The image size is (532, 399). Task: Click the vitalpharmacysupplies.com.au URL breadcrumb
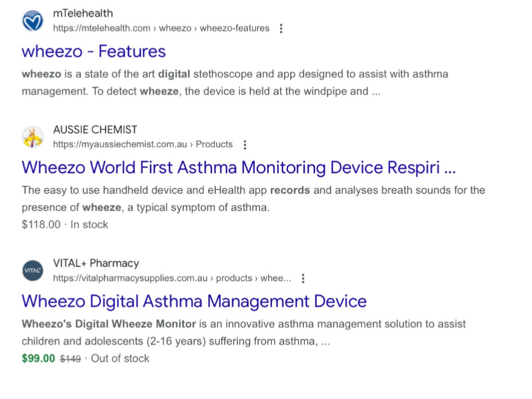[172, 278]
